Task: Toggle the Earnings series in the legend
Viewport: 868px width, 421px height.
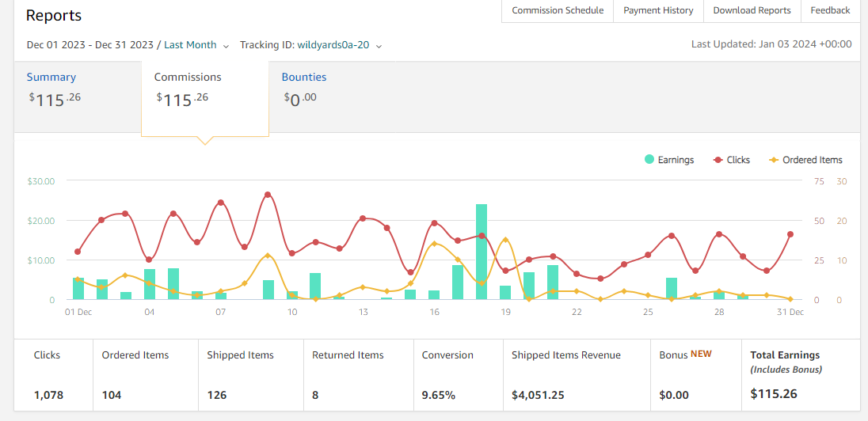Action: point(669,160)
